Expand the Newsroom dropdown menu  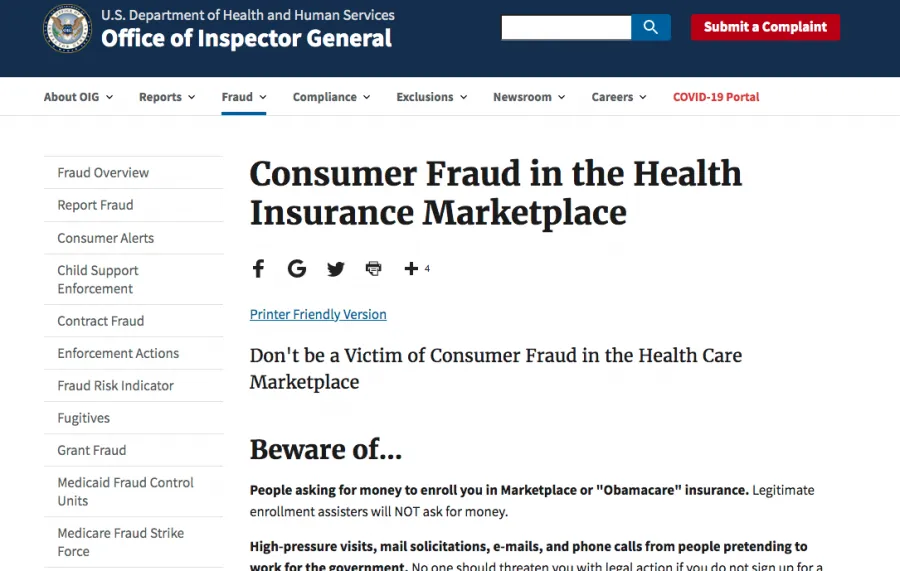[x=529, y=97]
